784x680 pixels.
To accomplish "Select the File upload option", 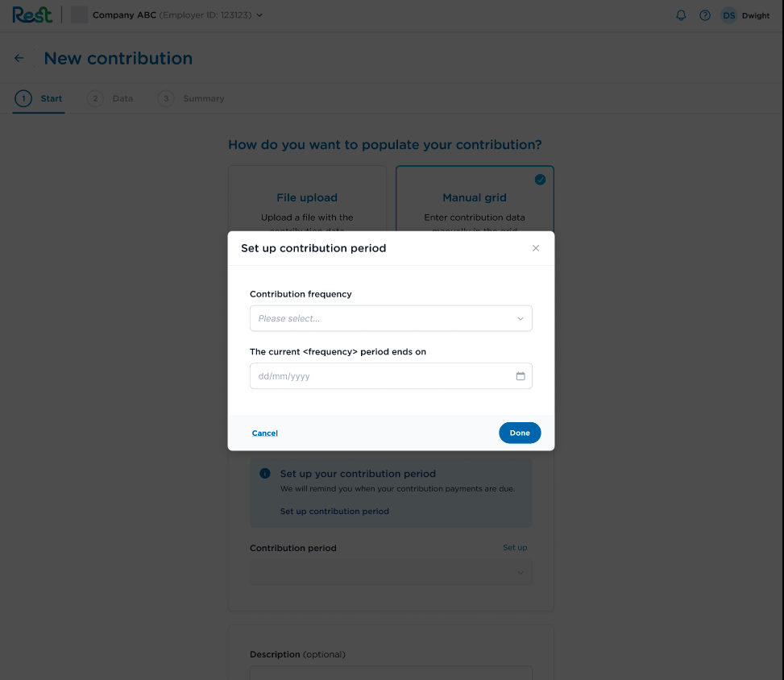I will coord(307,197).
